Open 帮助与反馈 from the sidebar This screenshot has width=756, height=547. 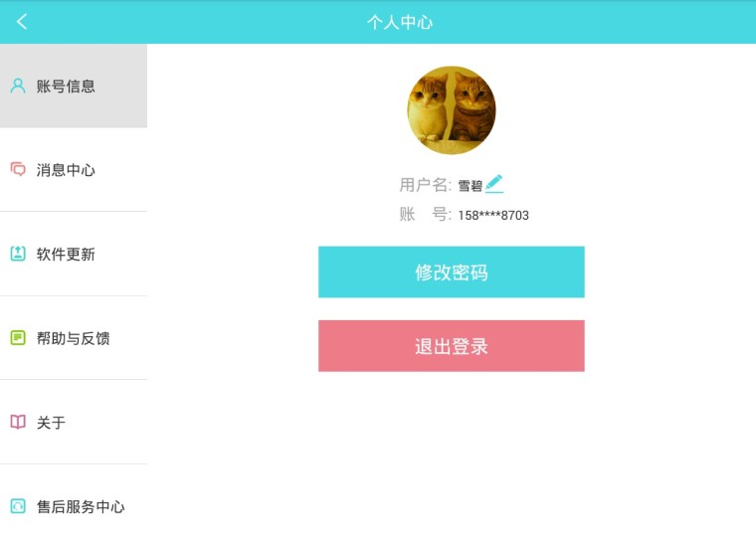click(x=74, y=338)
